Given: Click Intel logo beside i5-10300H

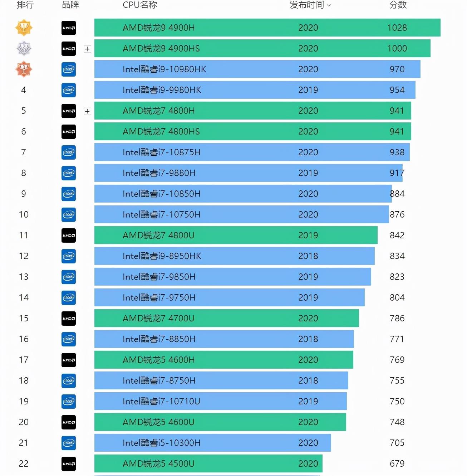Looking at the screenshot, I should point(69,443).
